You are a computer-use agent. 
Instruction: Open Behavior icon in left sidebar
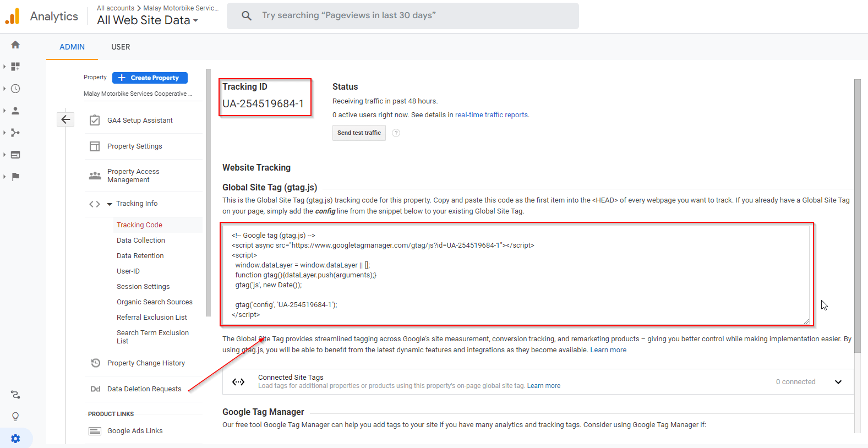15,155
